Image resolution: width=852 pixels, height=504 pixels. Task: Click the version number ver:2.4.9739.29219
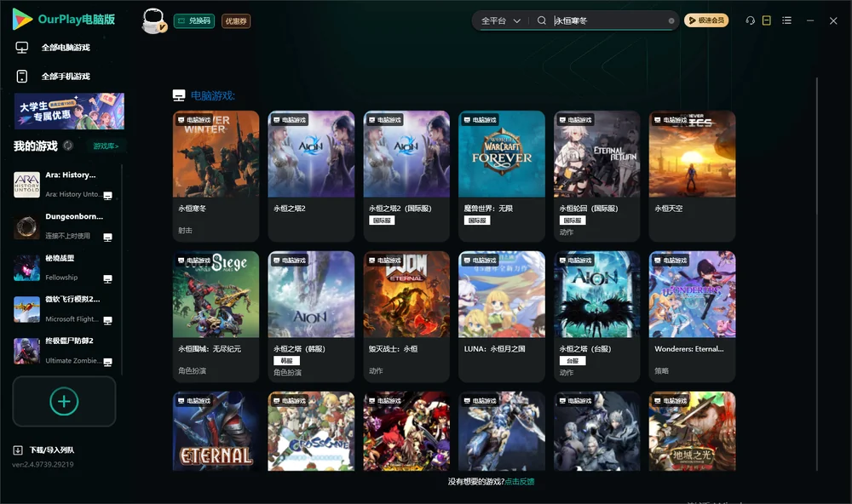(x=43, y=465)
